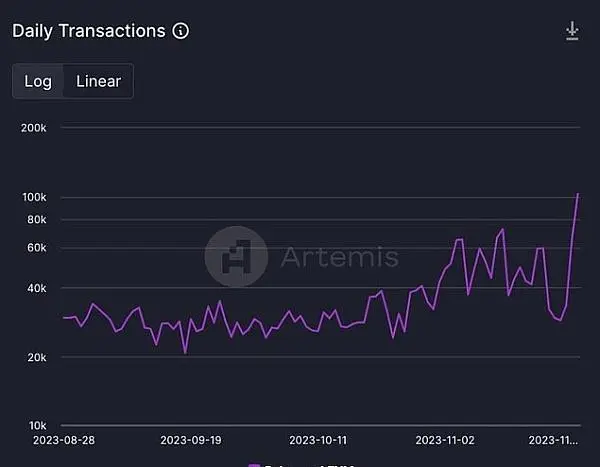This screenshot has height=467, width=600.
Task: Open the Daily Transactions info tooltip icon
Action: click(181, 31)
